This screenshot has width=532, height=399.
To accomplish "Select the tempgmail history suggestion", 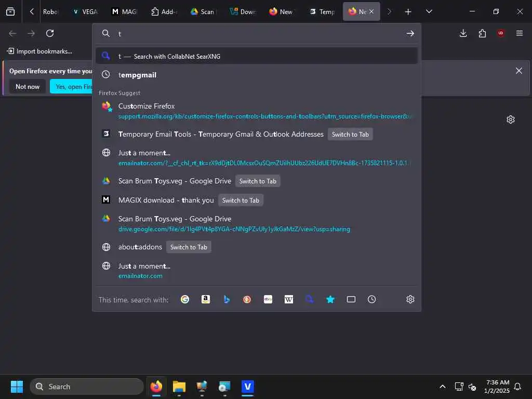I will (257, 75).
